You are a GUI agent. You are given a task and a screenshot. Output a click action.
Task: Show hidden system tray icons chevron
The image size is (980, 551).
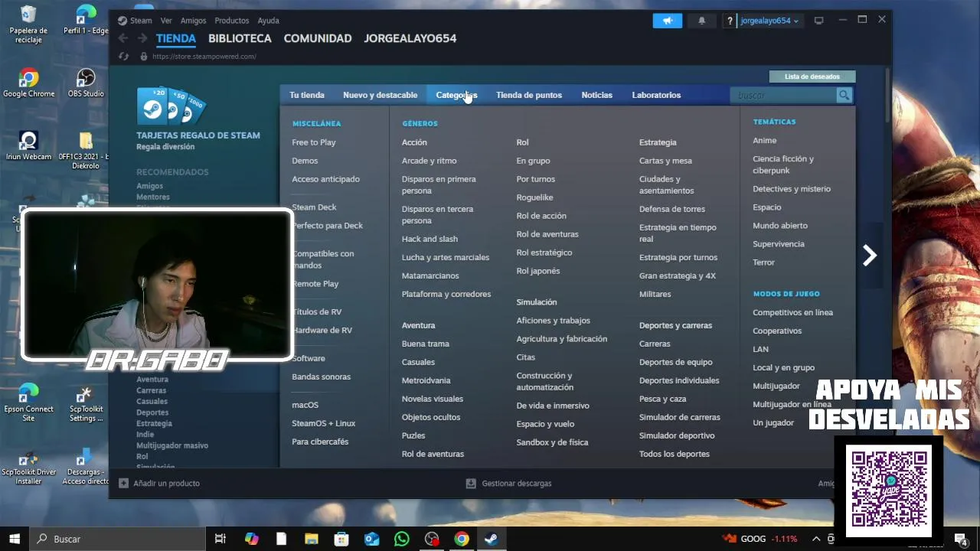[816, 539]
